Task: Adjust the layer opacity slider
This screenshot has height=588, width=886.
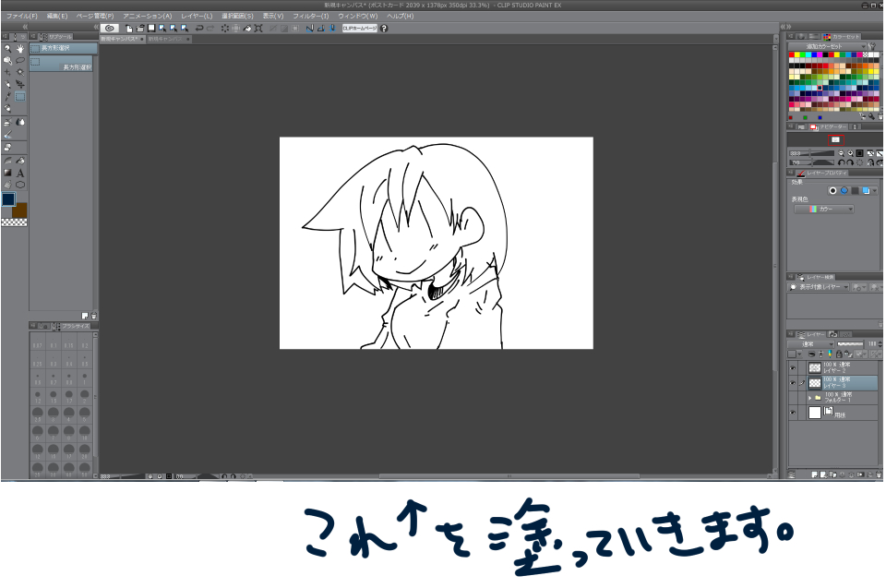Action: click(850, 343)
